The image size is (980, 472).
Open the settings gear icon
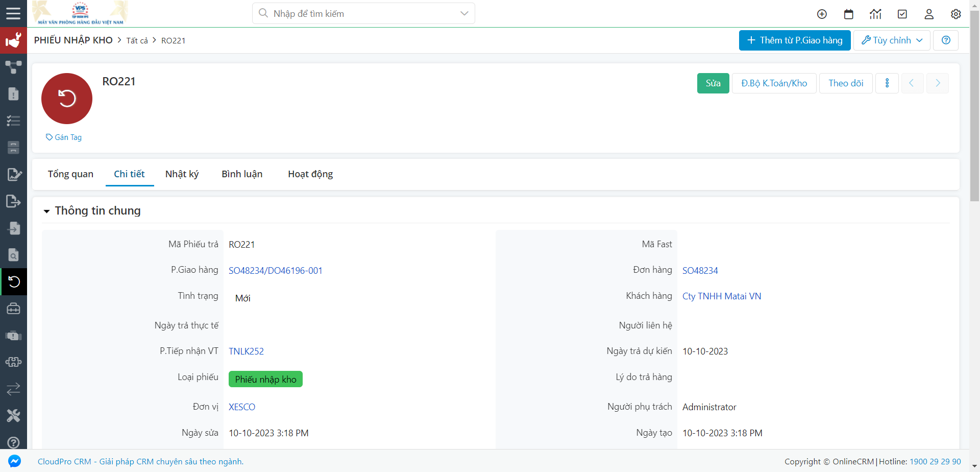[956, 14]
